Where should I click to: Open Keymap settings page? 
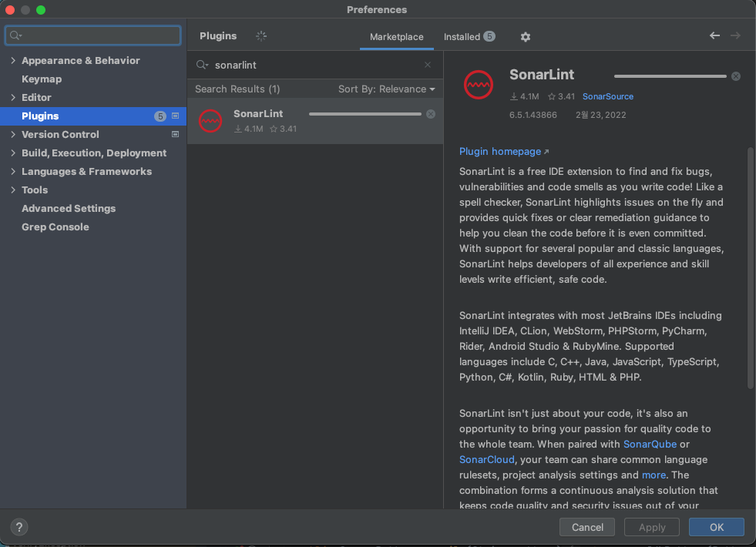(x=42, y=79)
